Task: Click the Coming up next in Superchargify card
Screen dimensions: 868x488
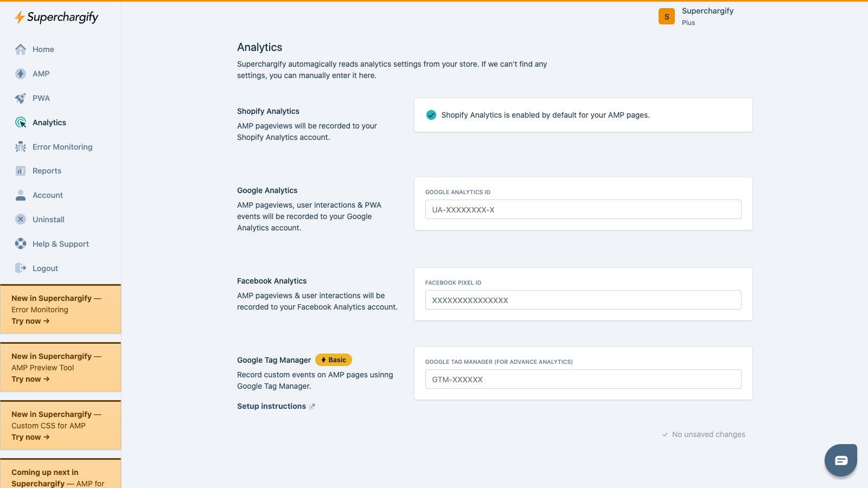Action: pyautogui.click(x=60, y=474)
